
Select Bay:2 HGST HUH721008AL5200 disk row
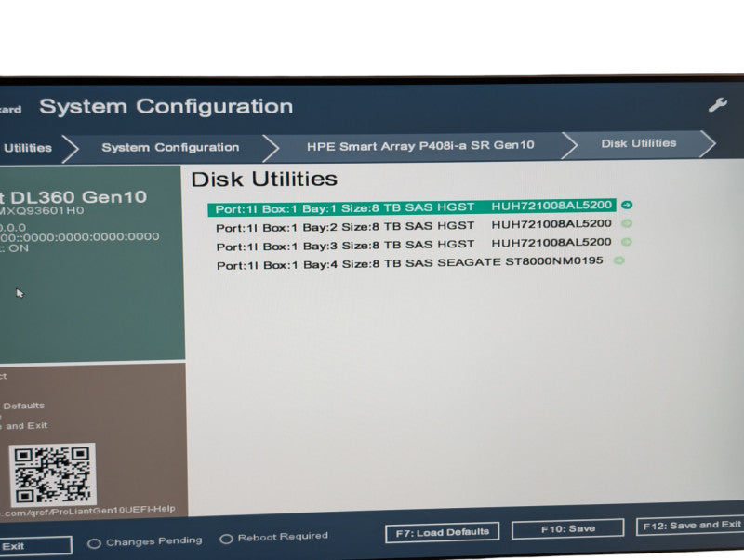coord(414,226)
